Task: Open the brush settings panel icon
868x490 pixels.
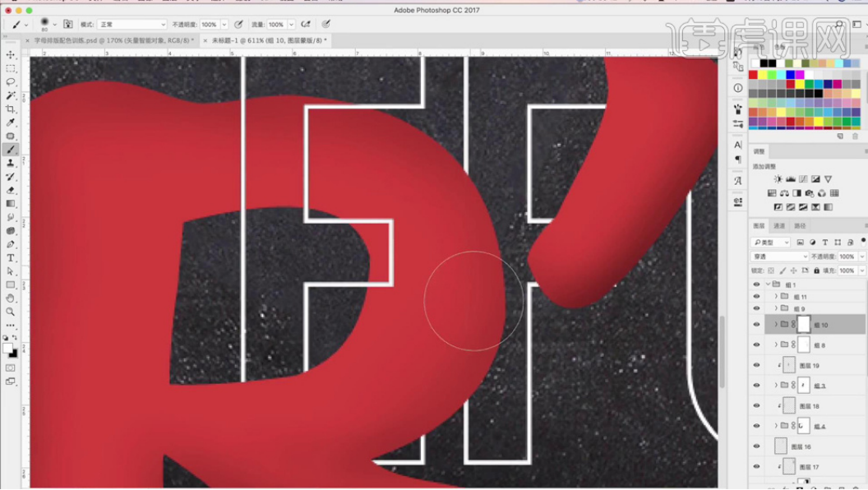Action: click(x=68, y=25)
